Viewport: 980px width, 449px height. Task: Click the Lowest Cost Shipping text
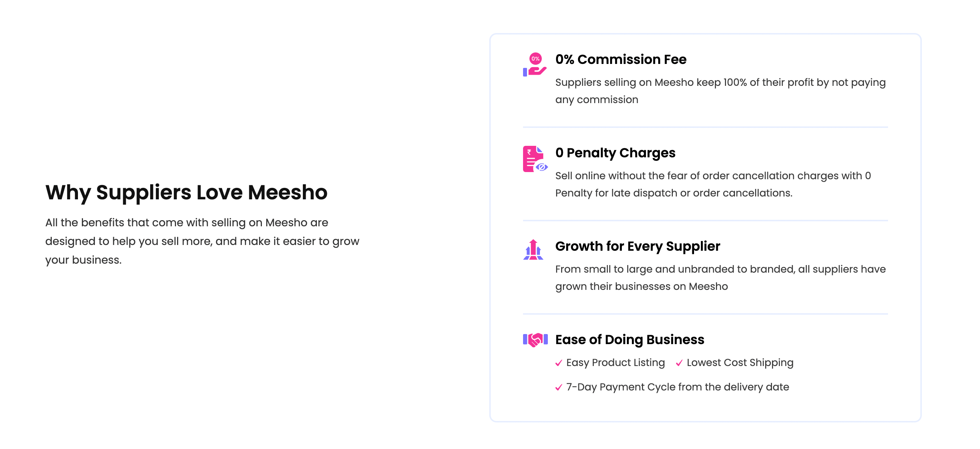coord(740,363)
